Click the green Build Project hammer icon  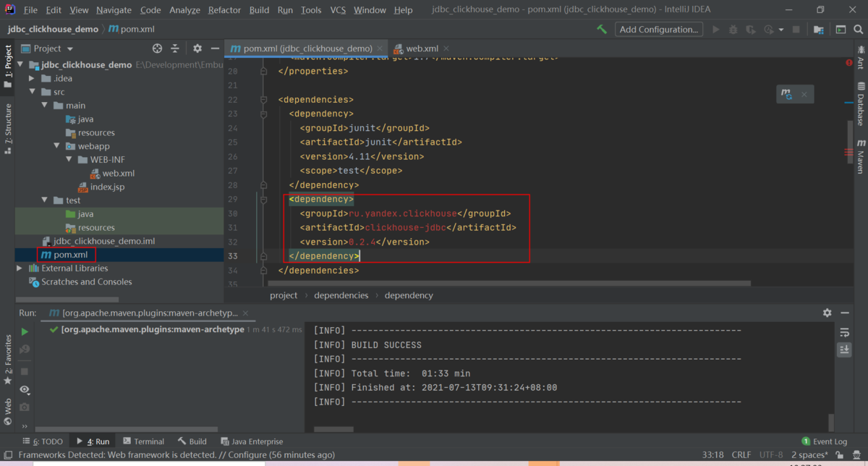(x=602, y=30)
